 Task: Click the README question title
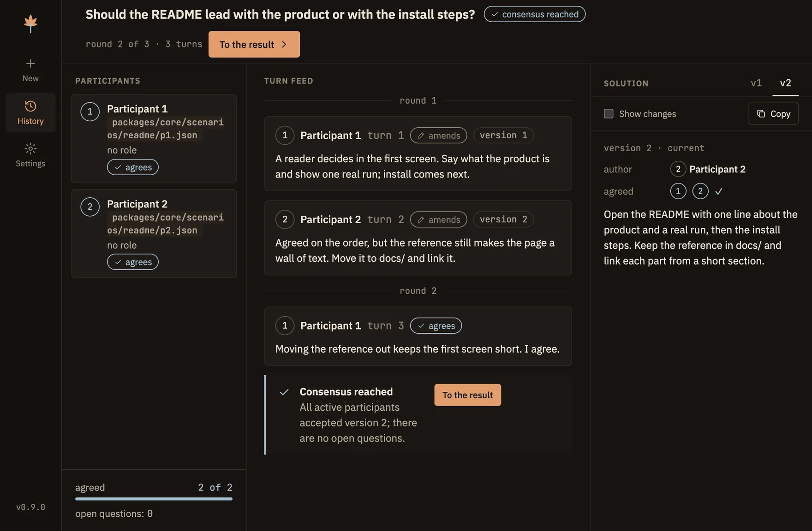point(280,14)
